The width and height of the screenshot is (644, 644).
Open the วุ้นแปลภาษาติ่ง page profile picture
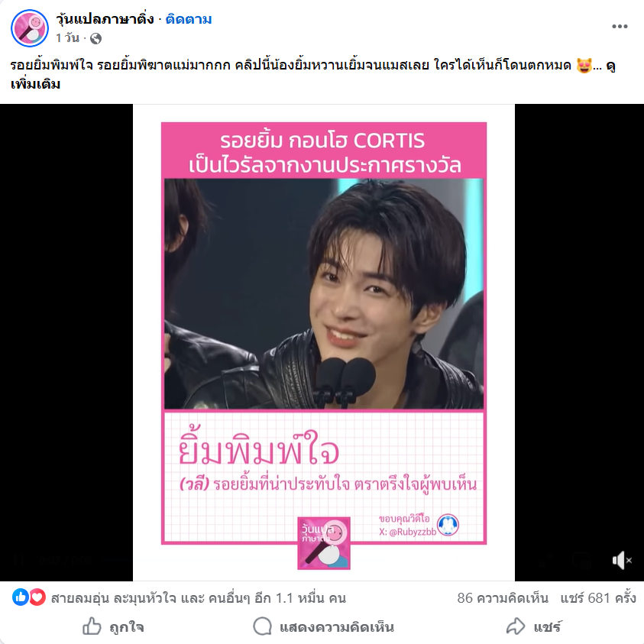[30, 28]
